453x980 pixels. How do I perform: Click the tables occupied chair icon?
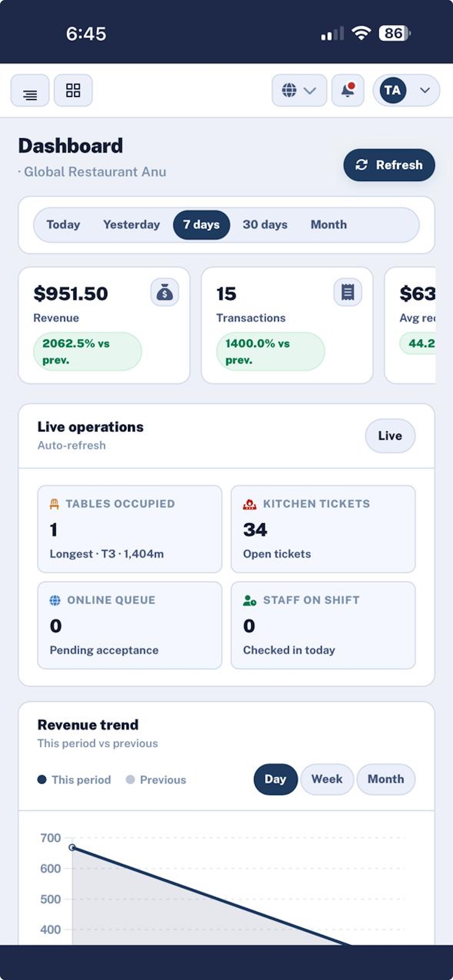(54, 504)
